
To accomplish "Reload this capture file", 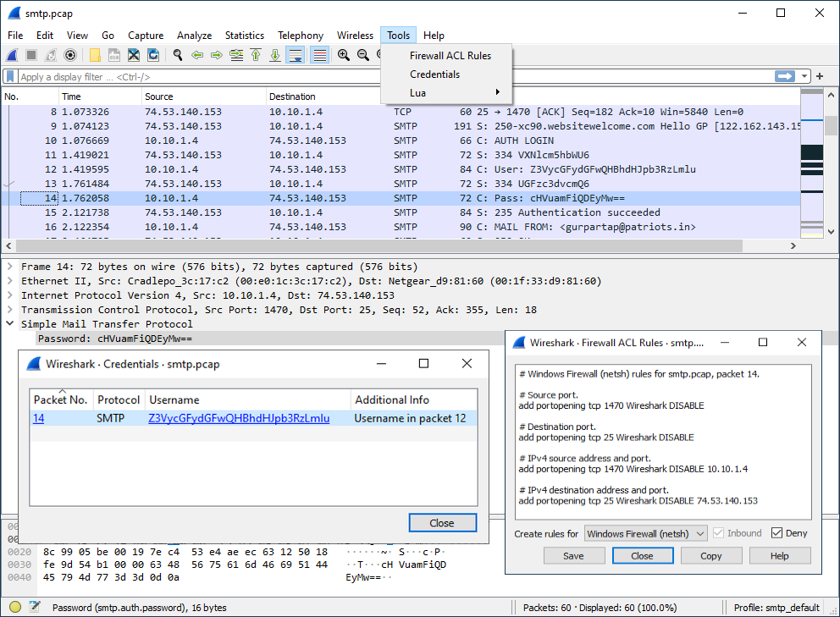I will coord(152,55).
